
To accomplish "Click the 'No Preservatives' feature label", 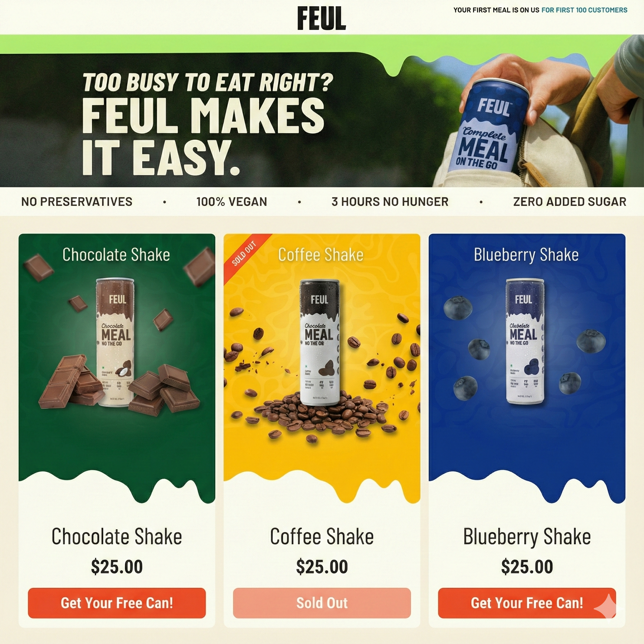I will pos(77,202).
